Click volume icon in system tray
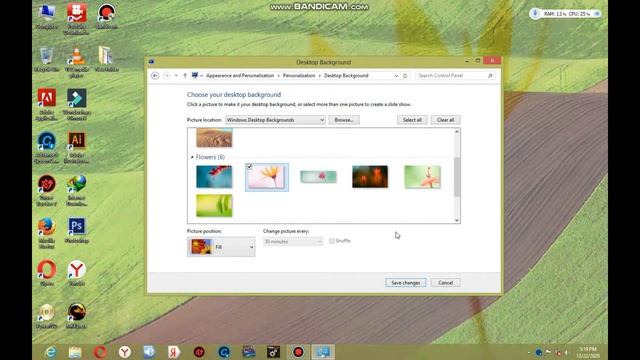Viewport: 640px width, 360px height. (x=567, y=352)
